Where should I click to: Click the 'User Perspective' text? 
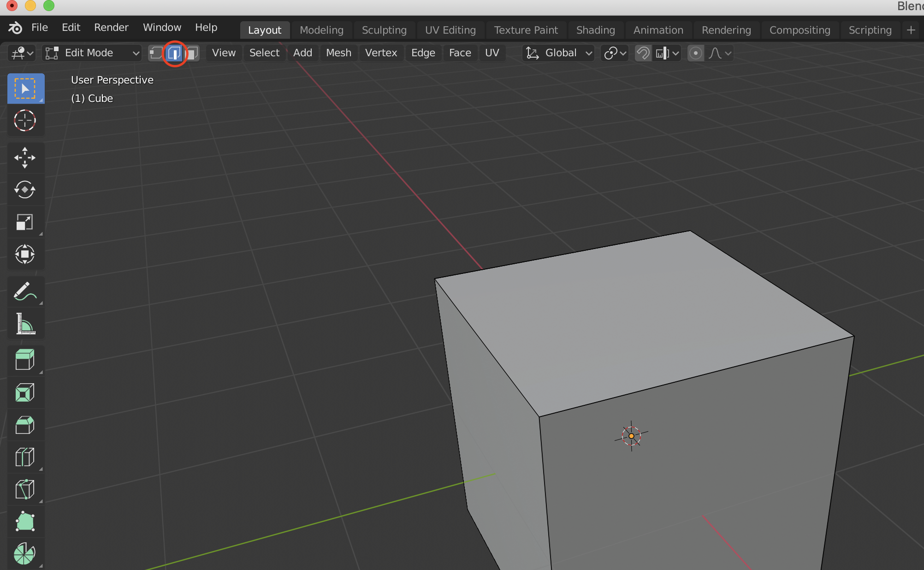[112, 80]
